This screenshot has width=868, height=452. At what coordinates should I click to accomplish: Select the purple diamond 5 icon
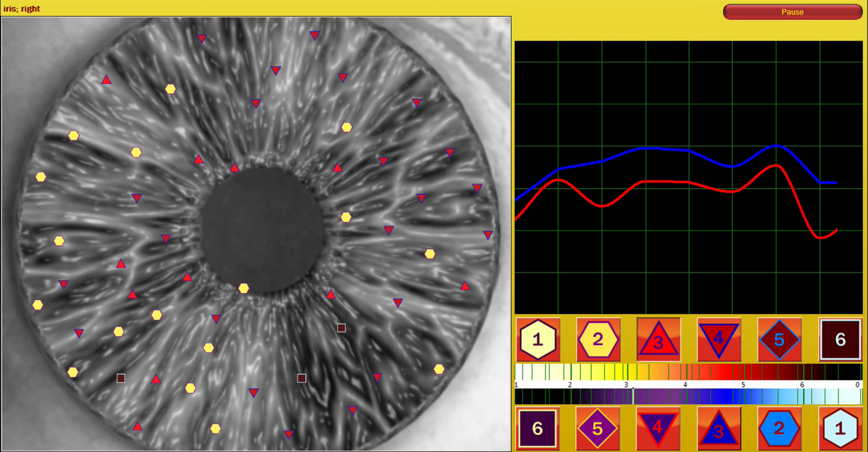(598, 428)
